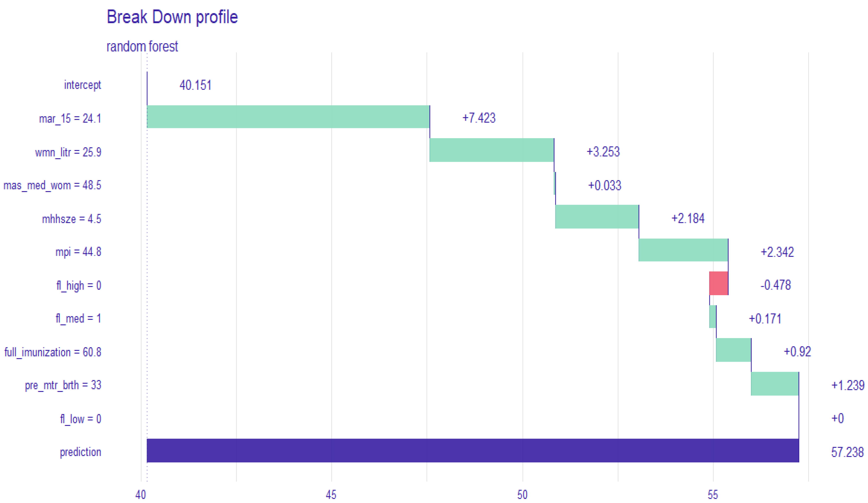Click the +7.423 contribution value label
Viewport: 868px width, 503px height.
[478, 118]
